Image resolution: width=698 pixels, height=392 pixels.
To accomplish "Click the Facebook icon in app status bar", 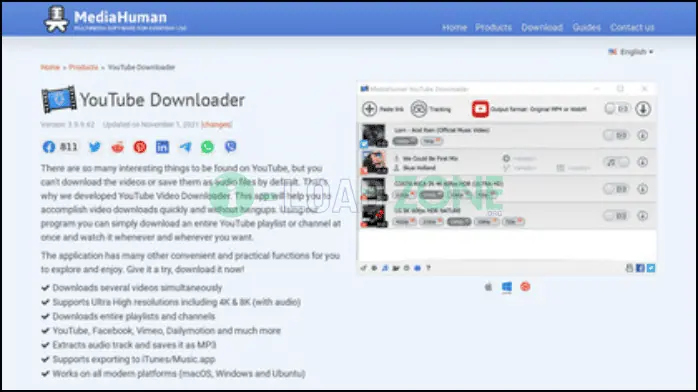I will [x=640, y=268].
